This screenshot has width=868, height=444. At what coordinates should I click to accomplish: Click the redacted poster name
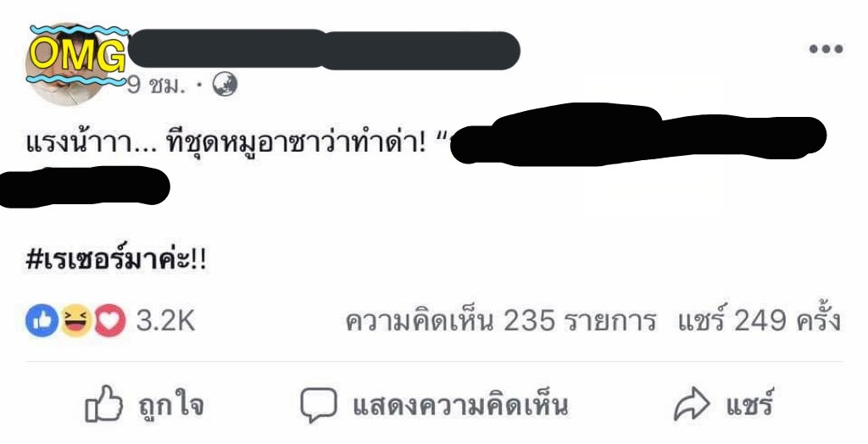coord(324,50)
